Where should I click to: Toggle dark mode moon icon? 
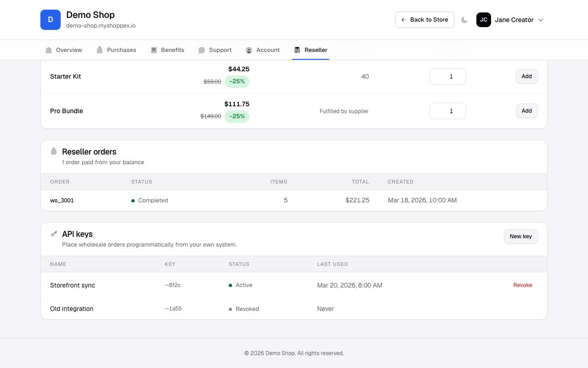[x=464, y=20]
